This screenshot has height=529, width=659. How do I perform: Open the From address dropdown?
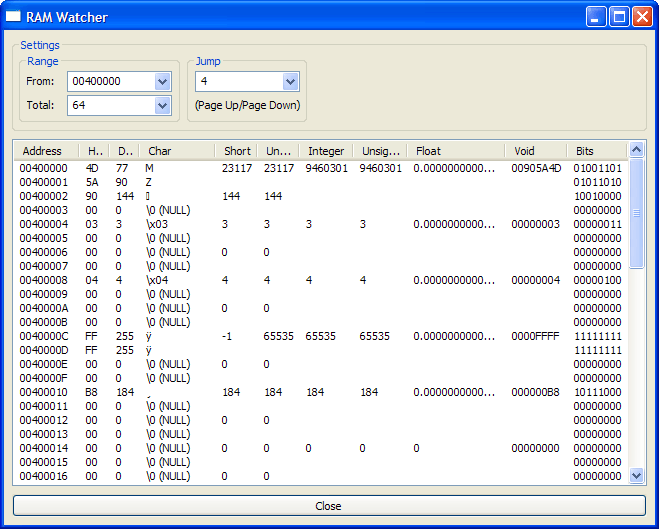click(x=163, y=82)
